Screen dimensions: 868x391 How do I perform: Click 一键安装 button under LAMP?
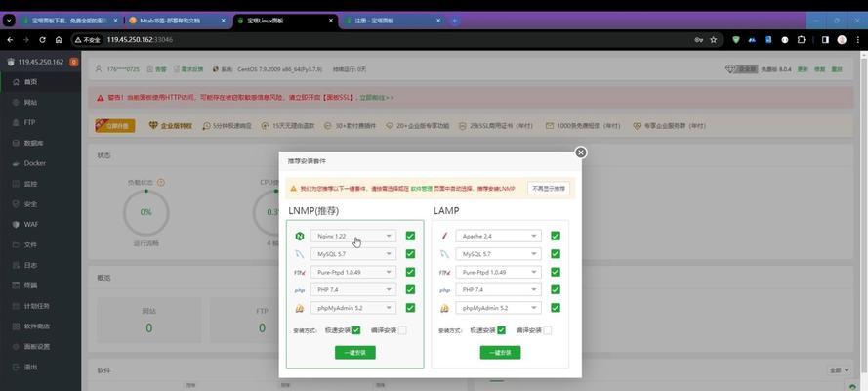(500, 353)
